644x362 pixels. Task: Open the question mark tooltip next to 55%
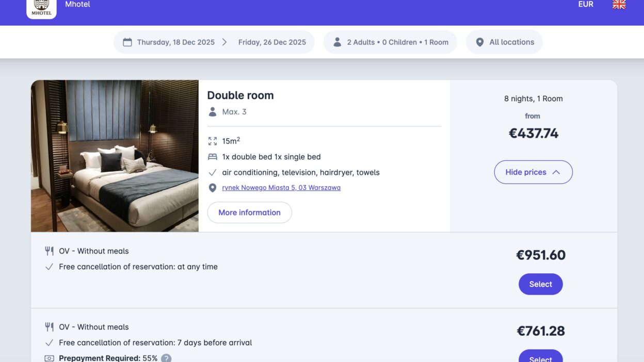tap(166, 357)
